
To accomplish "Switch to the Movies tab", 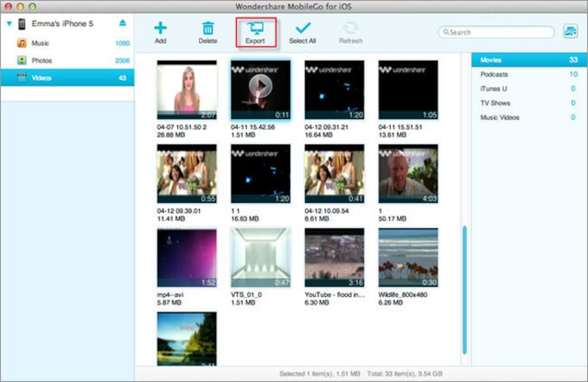I will coord(528,60).
